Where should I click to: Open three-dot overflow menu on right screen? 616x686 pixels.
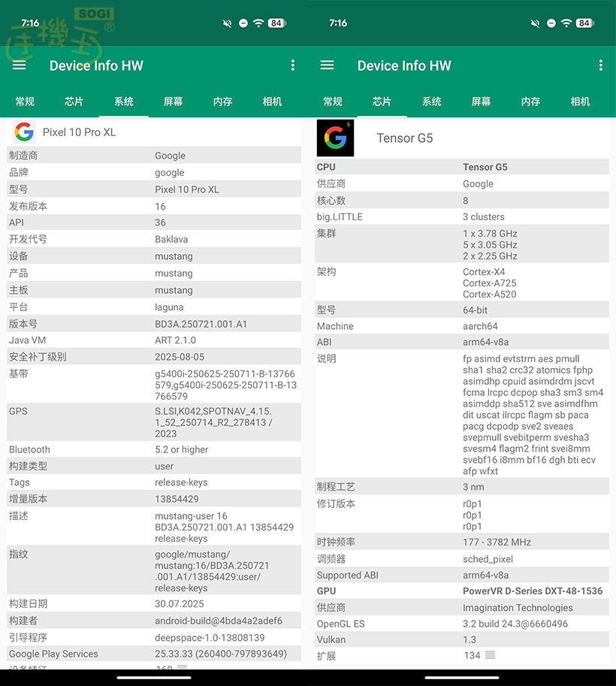(x=601, y=65)
